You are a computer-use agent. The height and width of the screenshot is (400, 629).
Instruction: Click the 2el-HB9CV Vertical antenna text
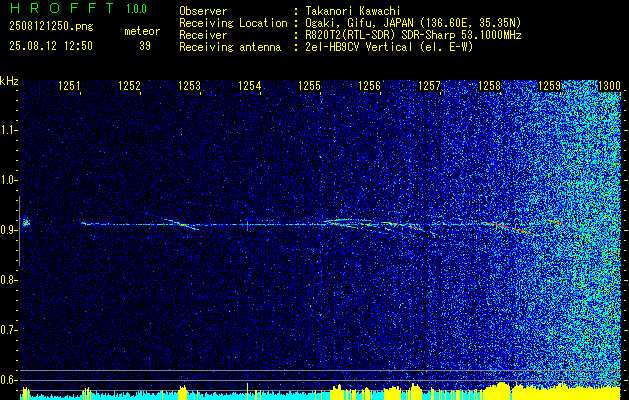[x=389, y=47]
